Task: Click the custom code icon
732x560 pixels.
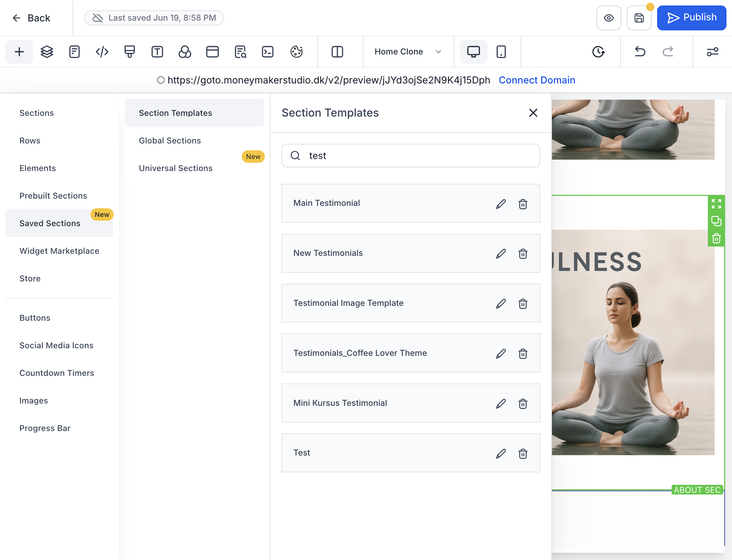Action: (x=102, y=52)
